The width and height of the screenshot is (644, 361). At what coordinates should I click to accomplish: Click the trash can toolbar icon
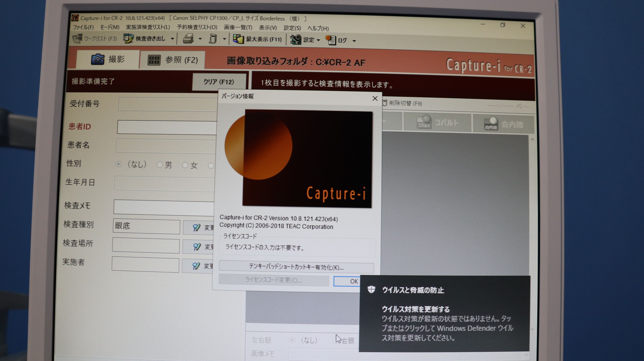click(x=213, y=39)
